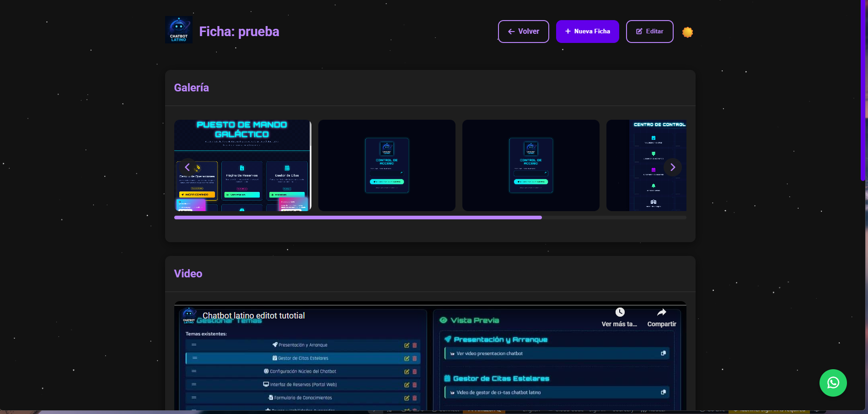Open WhatsApp chat via green floating icon
This screenshot has width=868, height=414.
point(833,383)
